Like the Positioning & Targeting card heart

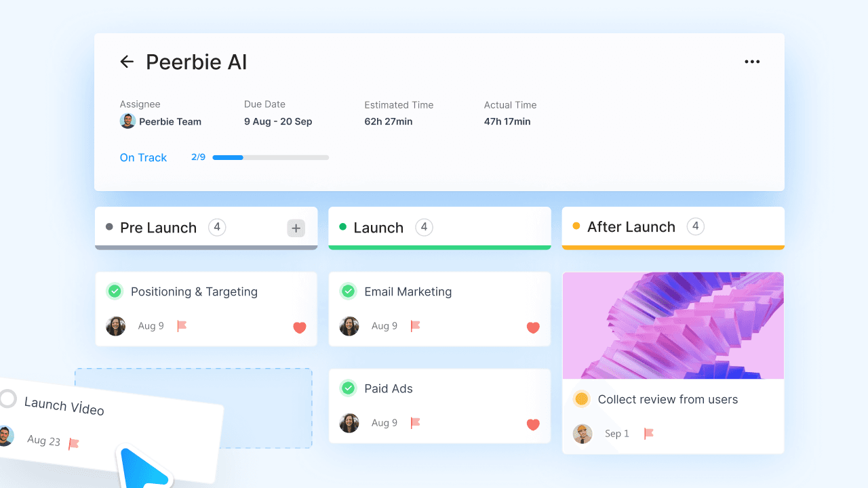click(x=300, y=327)
